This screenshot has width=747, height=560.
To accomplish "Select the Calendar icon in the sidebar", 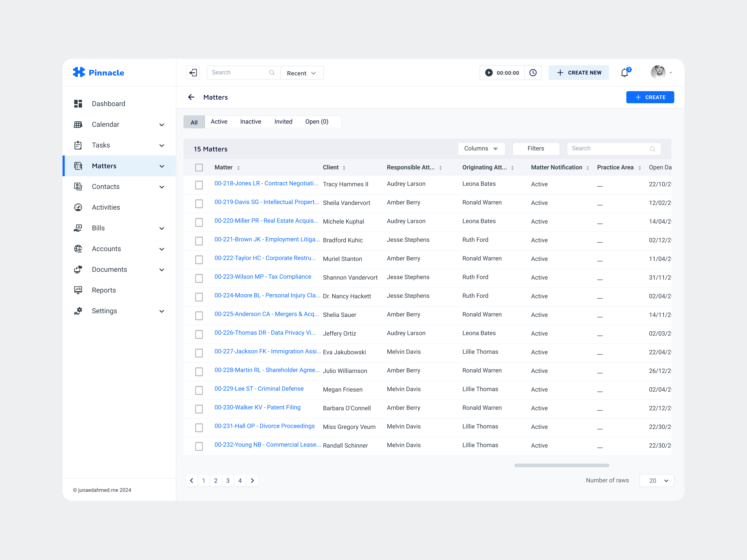I will tap(78, 124).
